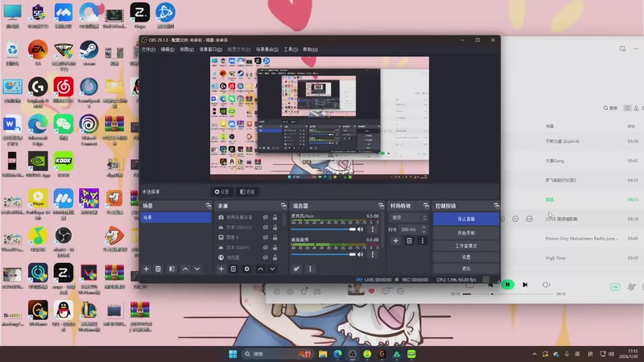The height and width of the screenshot is (362, 644).
Task: Open Ubisoft Connect desktop shortcut
Action: [x=89, y=130]
